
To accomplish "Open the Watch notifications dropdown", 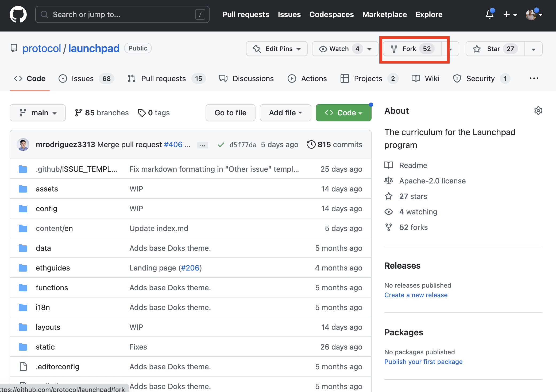I will [345, 49].
